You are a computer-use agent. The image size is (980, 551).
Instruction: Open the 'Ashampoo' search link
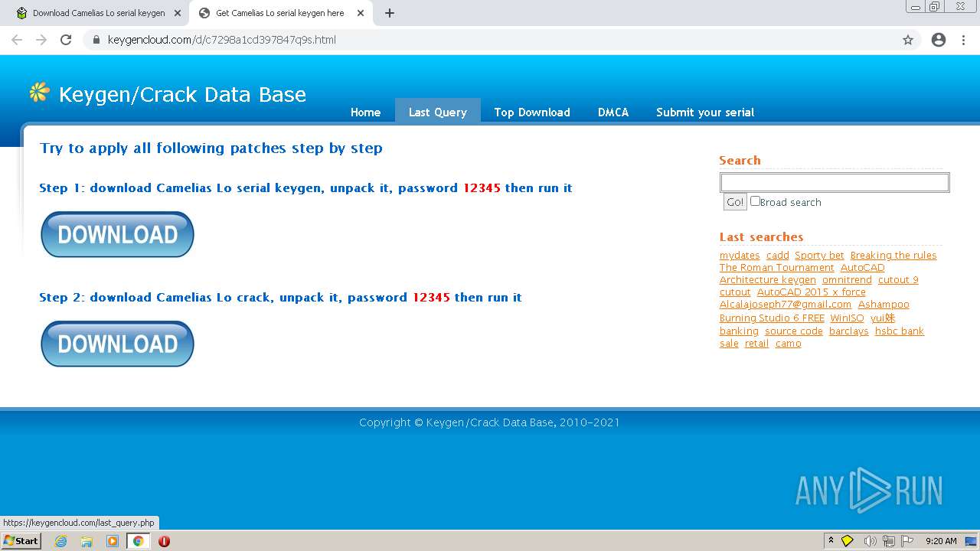point(884,305)
